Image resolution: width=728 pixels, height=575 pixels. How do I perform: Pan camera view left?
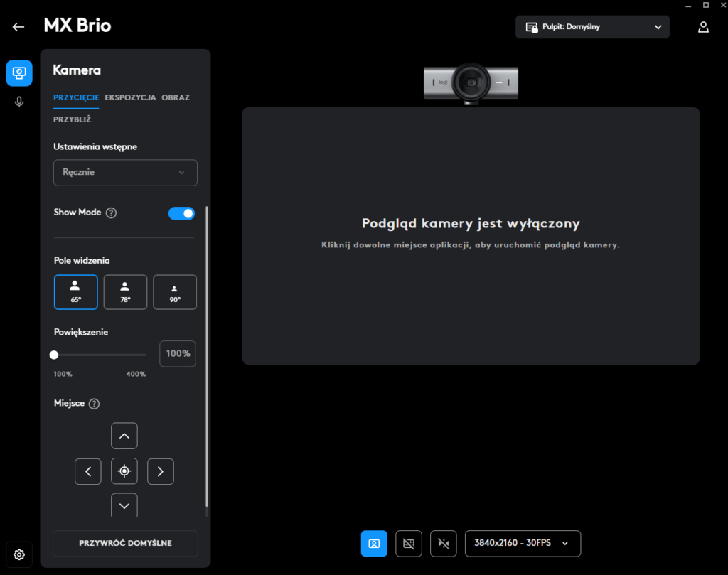pyautogui.click(x=88, y=471)
